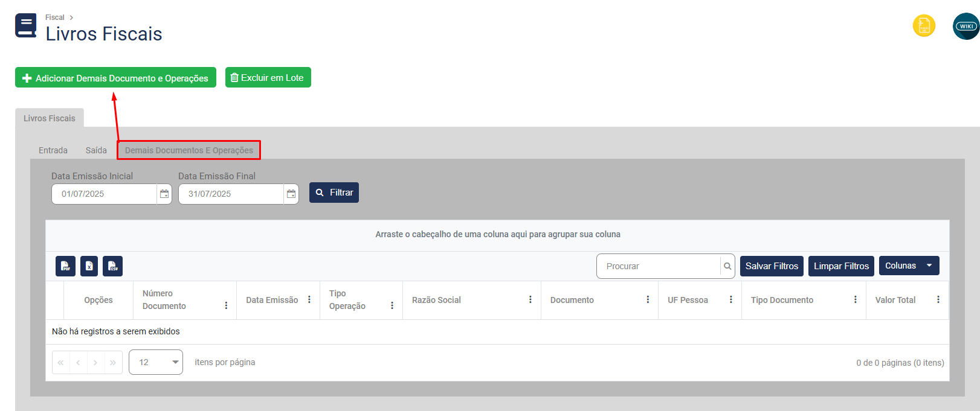Click Limpar Filtros button
Image resolution: width=980 pixels, height=411 pixels.
coord(841,266)
